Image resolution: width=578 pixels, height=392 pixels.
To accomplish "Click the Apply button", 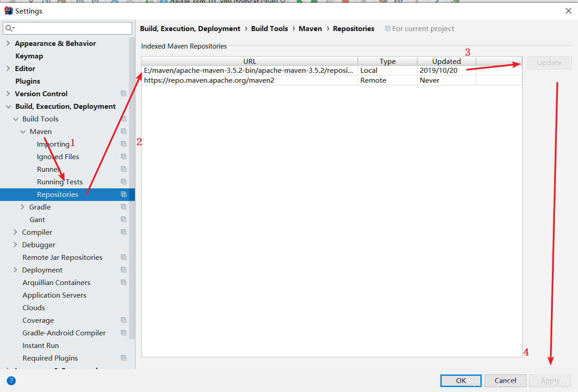I will click(x=550, y=381).
